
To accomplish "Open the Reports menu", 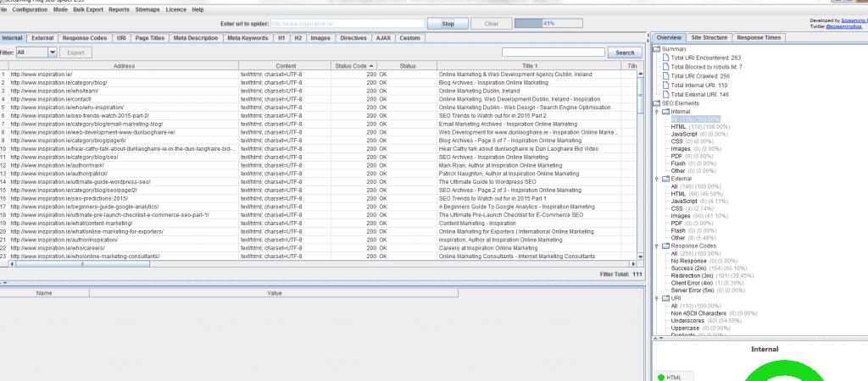I will click(x=119, y=10).
